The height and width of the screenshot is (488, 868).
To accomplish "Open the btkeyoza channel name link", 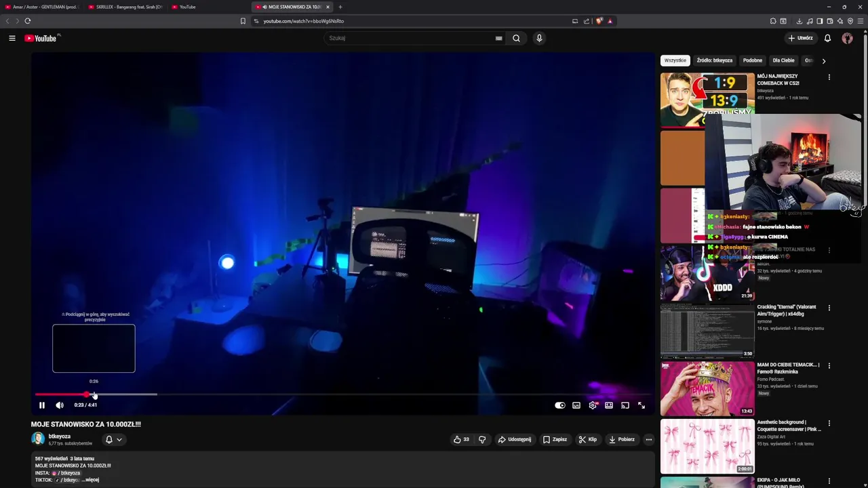I will coord(60,436).
